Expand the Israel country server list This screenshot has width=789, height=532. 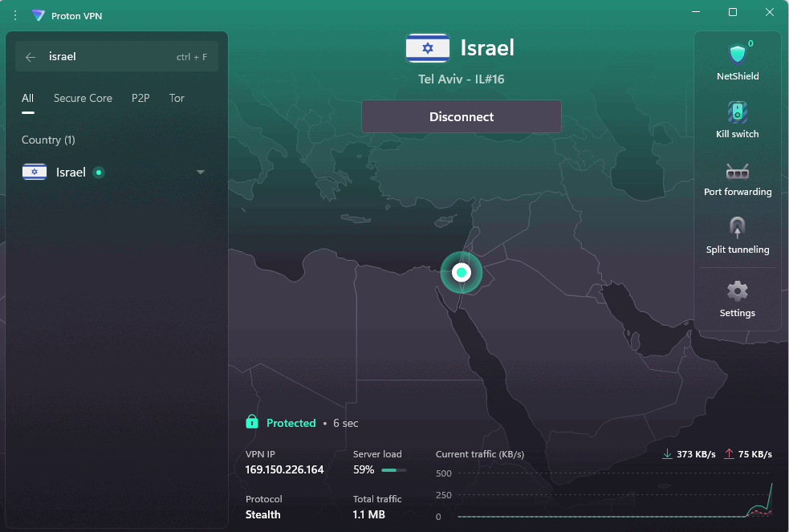click(201, 173)
